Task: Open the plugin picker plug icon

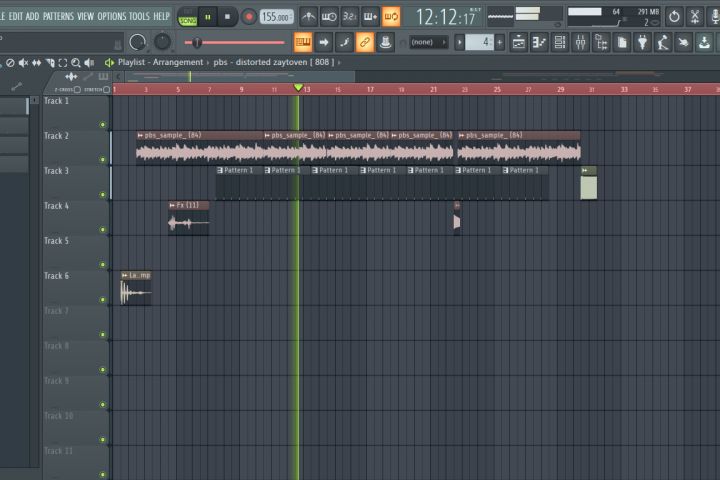Action: pyautogui.click(x=642, y=43)
